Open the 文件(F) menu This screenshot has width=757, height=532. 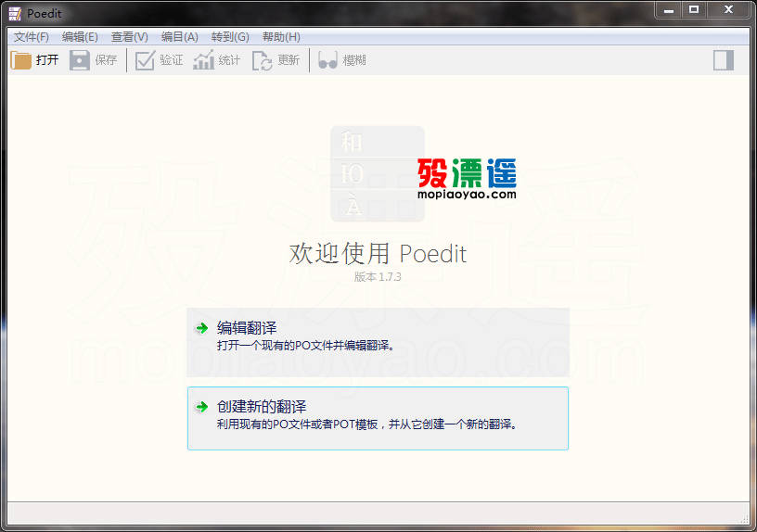tap(32, 37)
